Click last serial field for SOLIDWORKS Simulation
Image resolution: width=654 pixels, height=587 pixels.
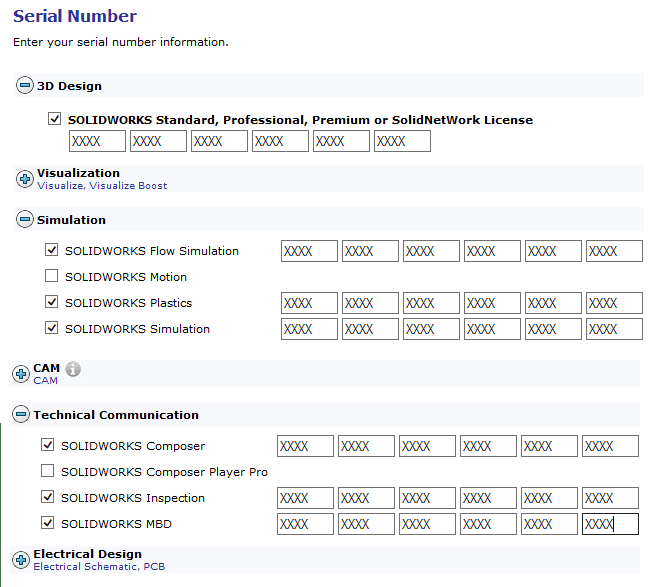tap(614, 329)
